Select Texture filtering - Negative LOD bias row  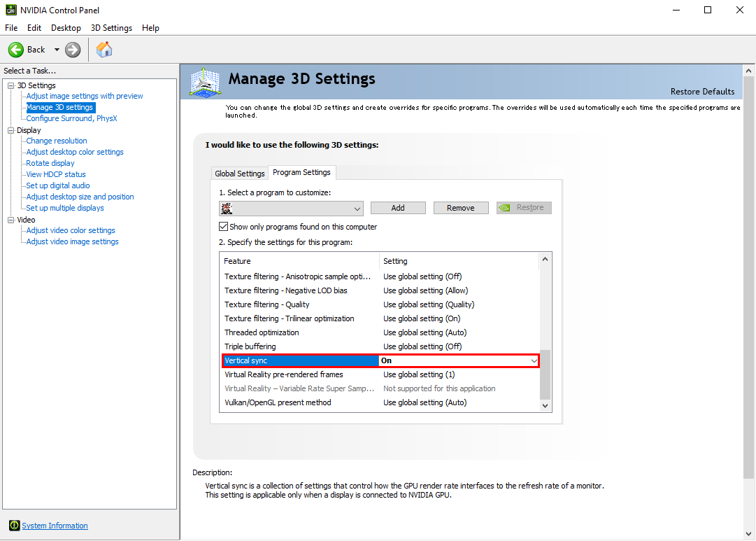point(380,290)
